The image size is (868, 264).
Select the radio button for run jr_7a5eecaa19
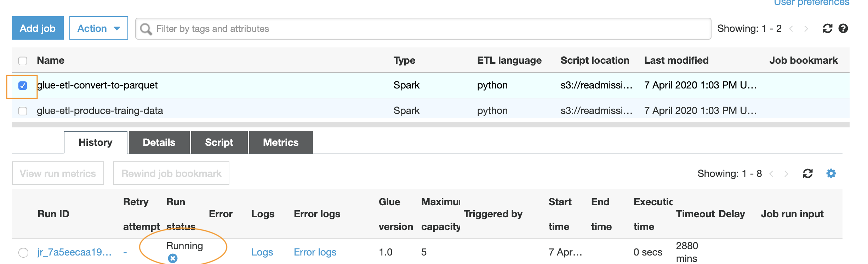pyautogui.click(x=23, y=253)
